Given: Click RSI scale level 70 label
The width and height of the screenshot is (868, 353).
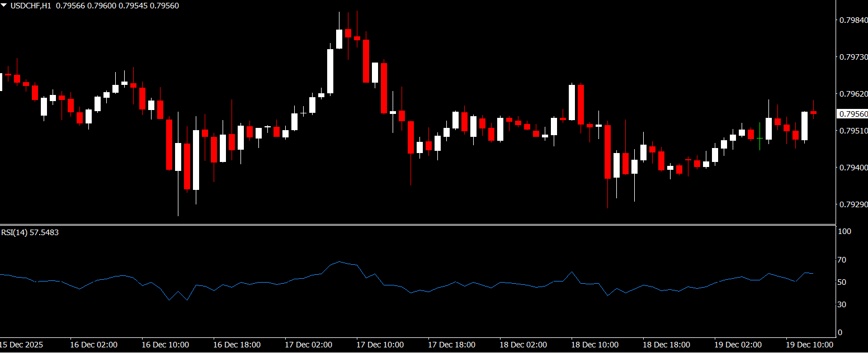Looking at the screenshot, I should 844,260.
